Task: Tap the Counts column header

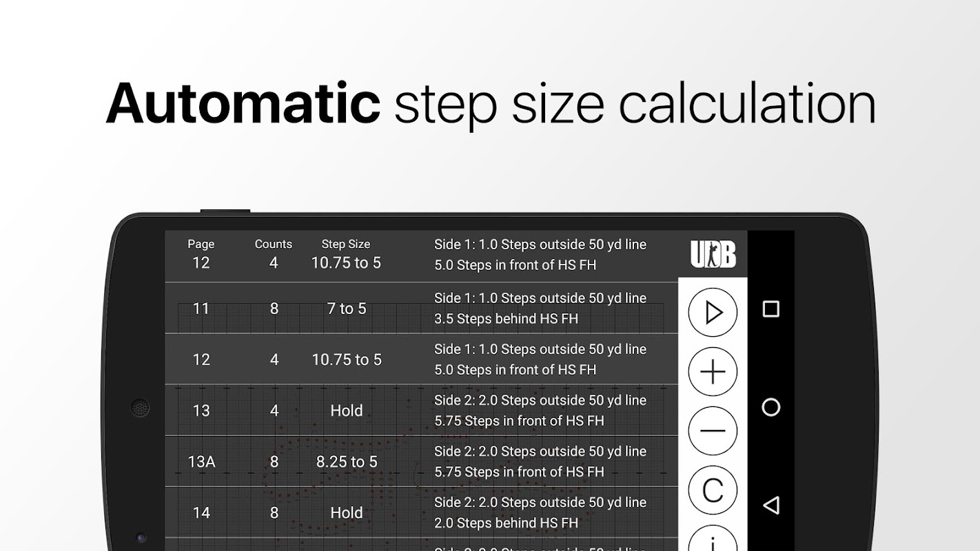Action: click(x=274, y=244)
